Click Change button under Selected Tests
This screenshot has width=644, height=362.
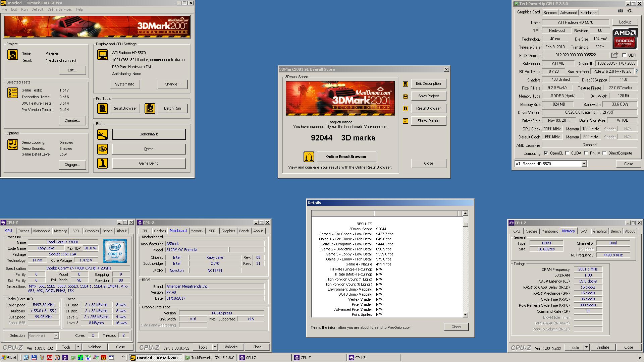tap(72, 121)
